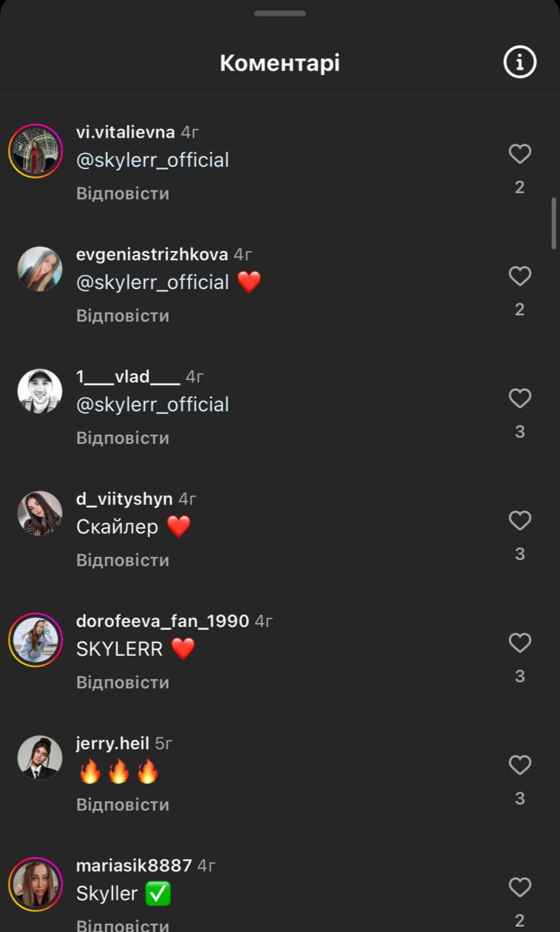
Task: Like evgeniastrizhkova's comment with the heart
Action: tap(519, 276)
